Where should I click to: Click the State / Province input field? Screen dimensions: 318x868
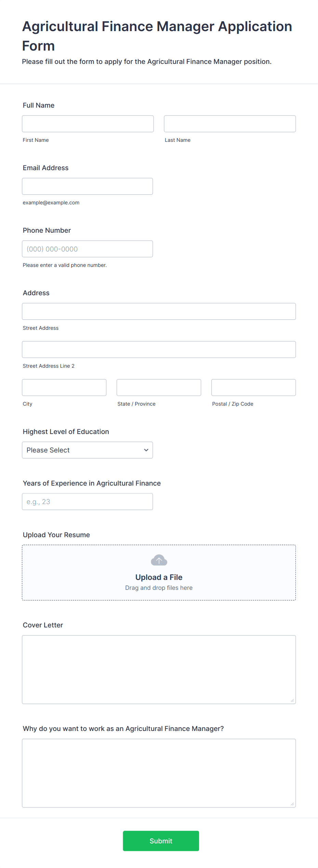tap(159, 388)
